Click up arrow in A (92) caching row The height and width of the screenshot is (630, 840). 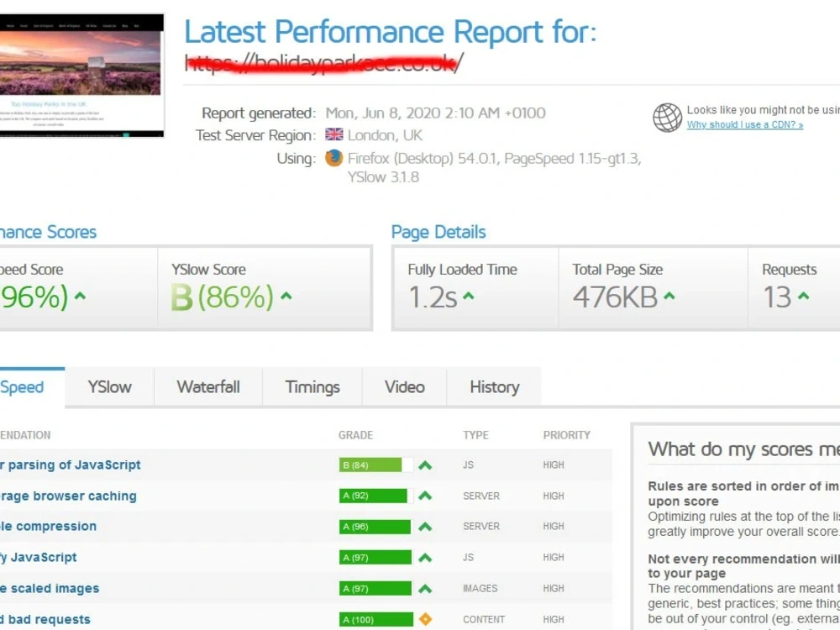point(425,496)
